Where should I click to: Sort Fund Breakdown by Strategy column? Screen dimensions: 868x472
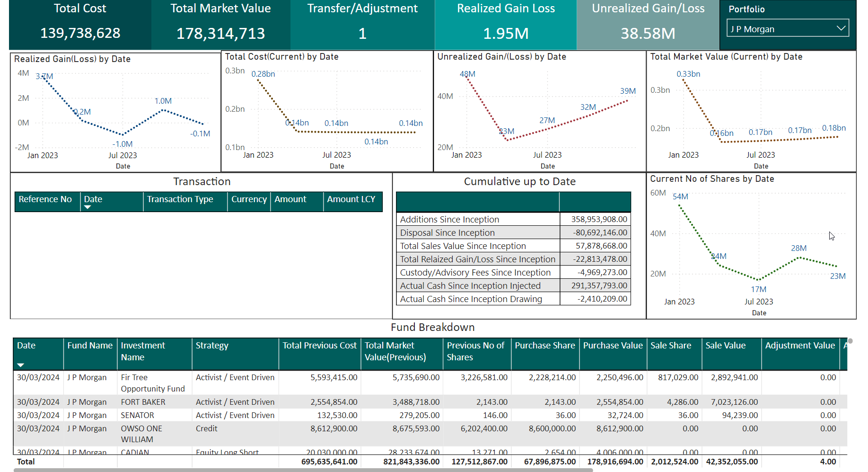click(212, 346)
